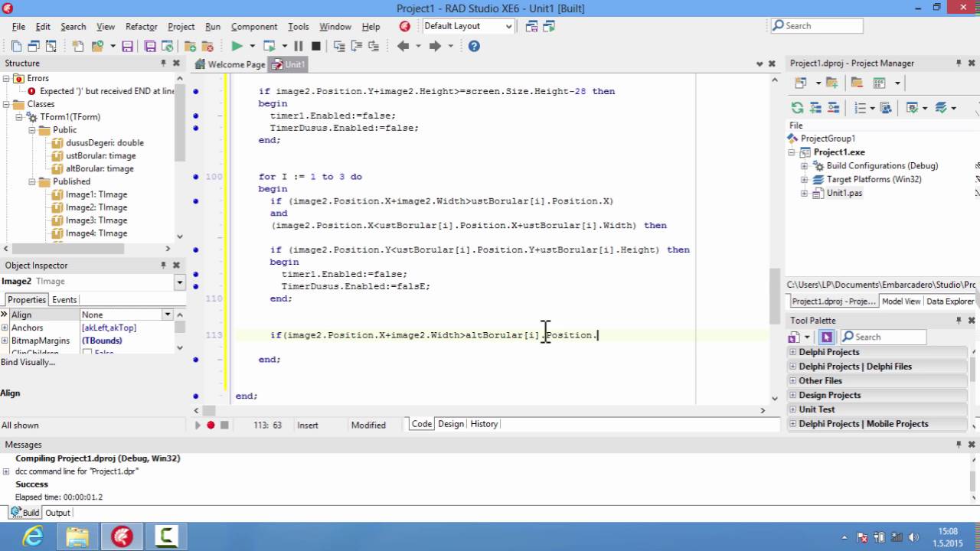The width and height of the screenshot is (980, 551).
Task: Collapse the TForm1(TForm) node in Structure
Action: coord(18,117)
